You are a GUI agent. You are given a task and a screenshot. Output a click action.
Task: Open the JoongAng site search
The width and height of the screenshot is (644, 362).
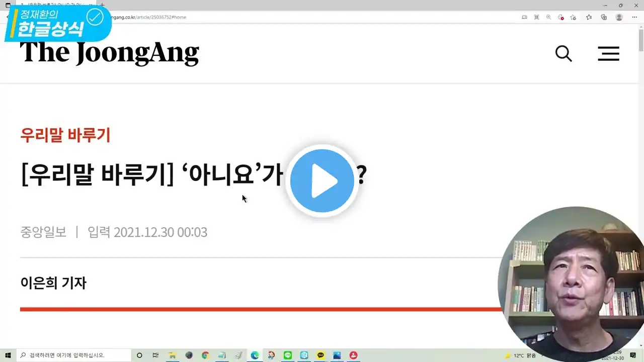(x=563, y=53)
